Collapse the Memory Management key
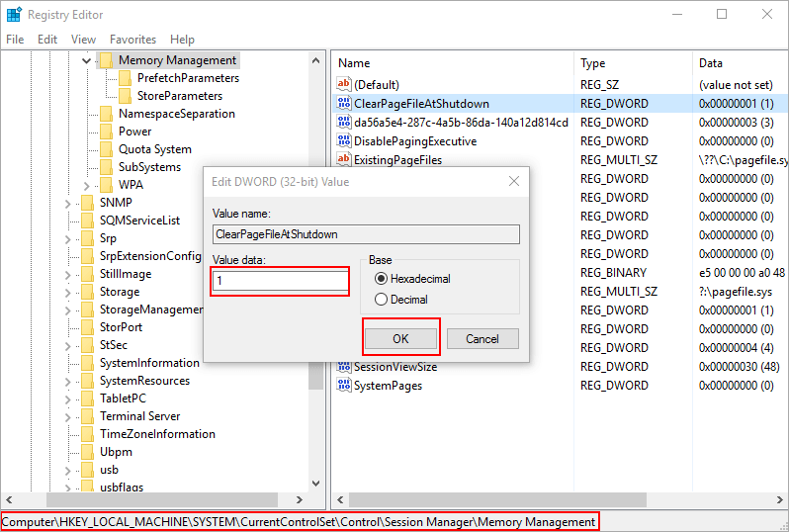The height and width of the screenshot is (532, 789). point(87,61)
